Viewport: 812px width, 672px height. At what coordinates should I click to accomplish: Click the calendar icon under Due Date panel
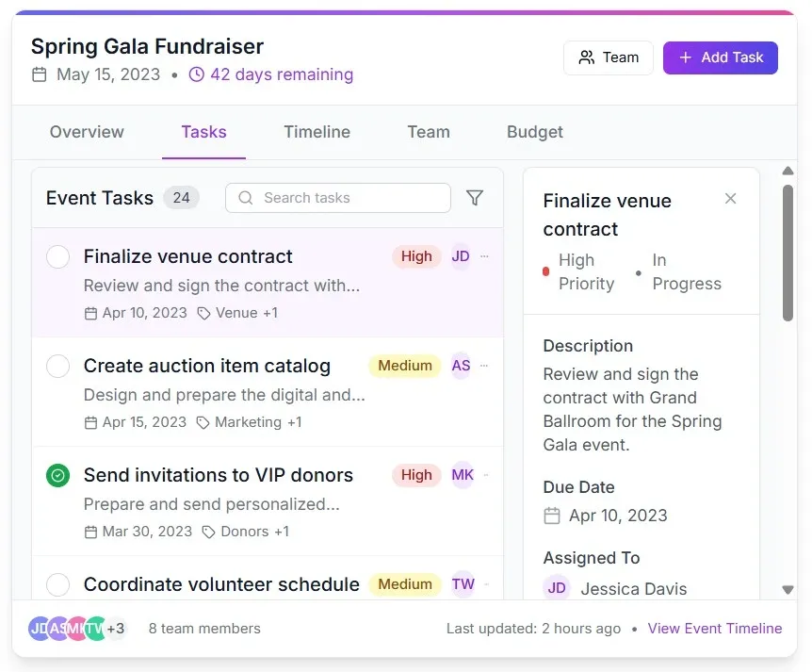[x=550, y=516]
